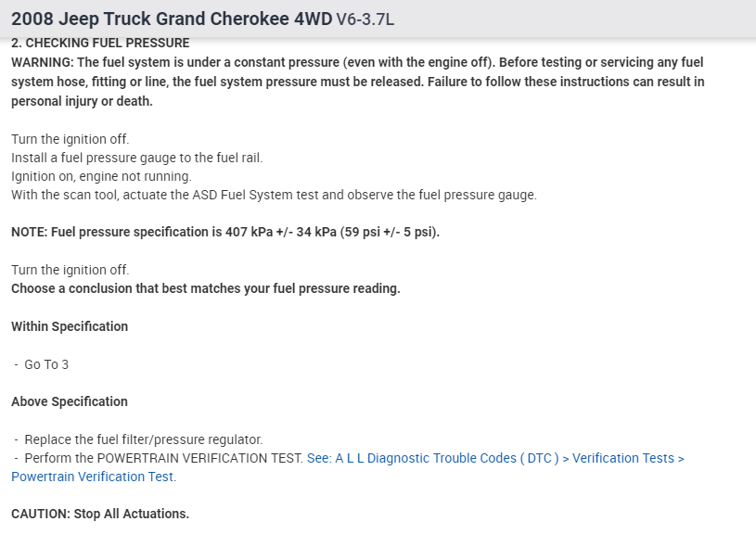
Task: Click the Install a fuel pressure gauge step
Action: [x=137, y=158]
